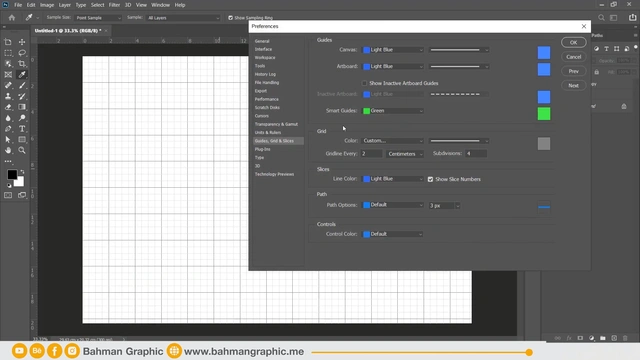
Task: Select the Interface preferences category
Action: pyautogui.click(x=263, y=49)
